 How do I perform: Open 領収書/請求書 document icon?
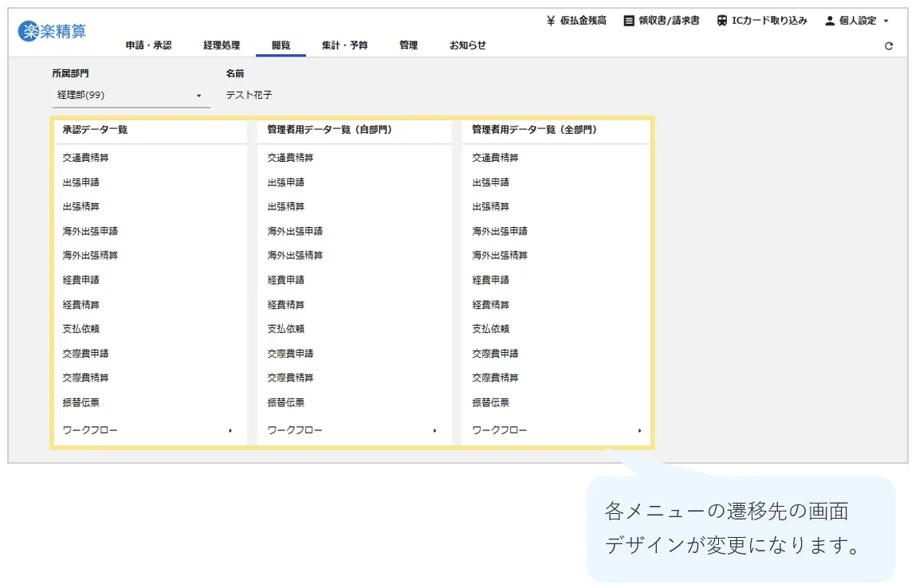629,21
